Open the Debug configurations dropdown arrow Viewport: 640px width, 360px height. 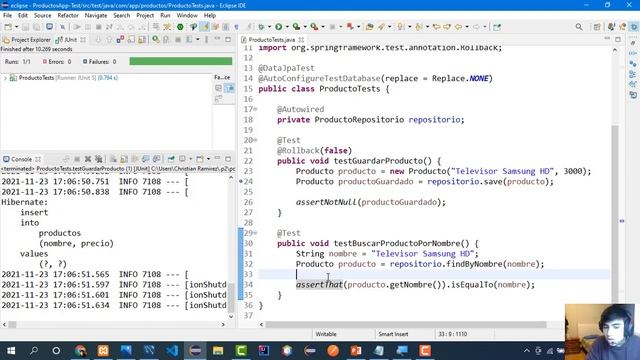pyautogui.click(x=269, y=27)
